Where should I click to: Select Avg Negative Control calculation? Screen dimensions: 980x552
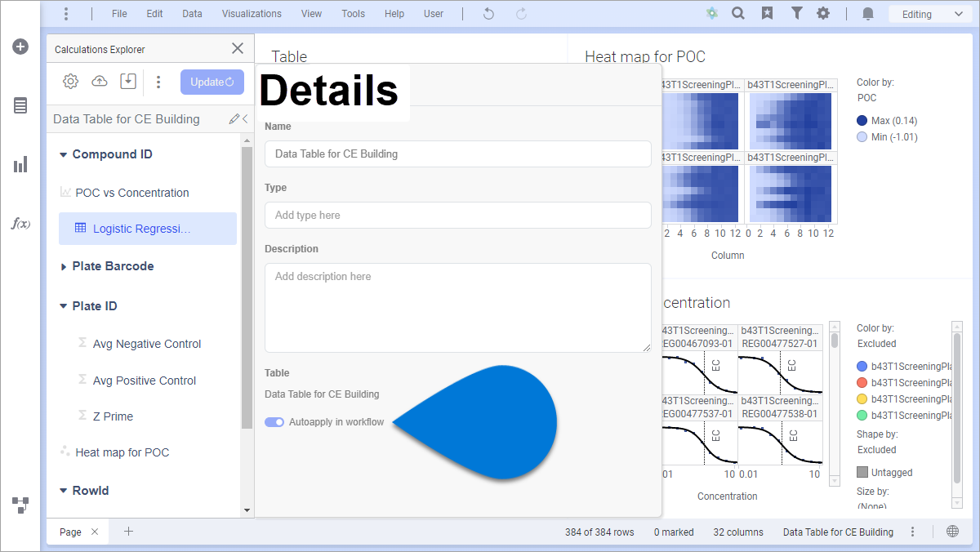coord(146,344)
